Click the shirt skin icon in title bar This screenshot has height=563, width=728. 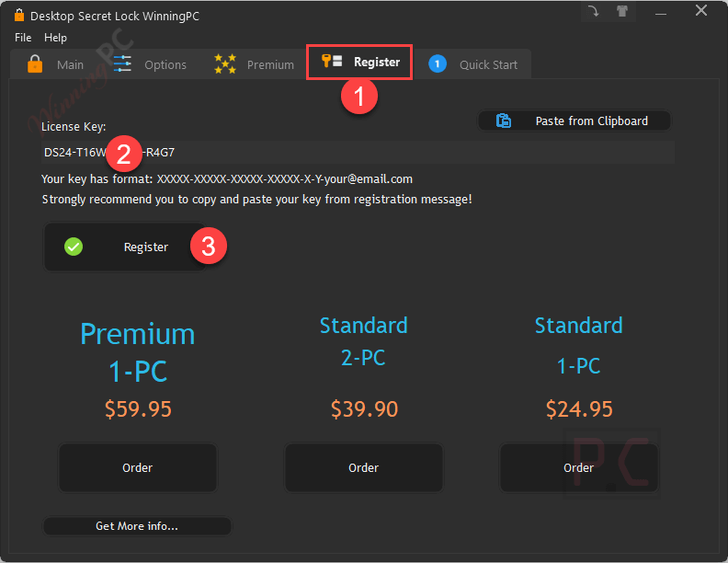pos(622,11)
